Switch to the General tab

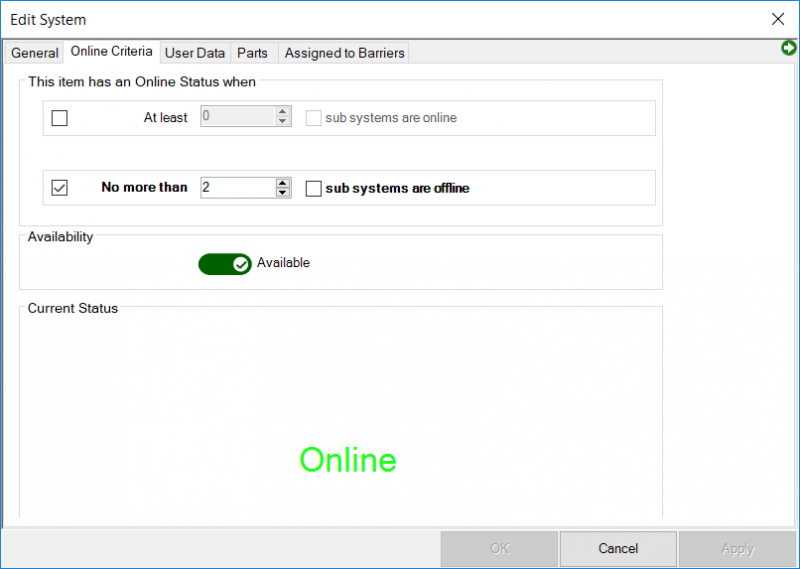point(35,53)
